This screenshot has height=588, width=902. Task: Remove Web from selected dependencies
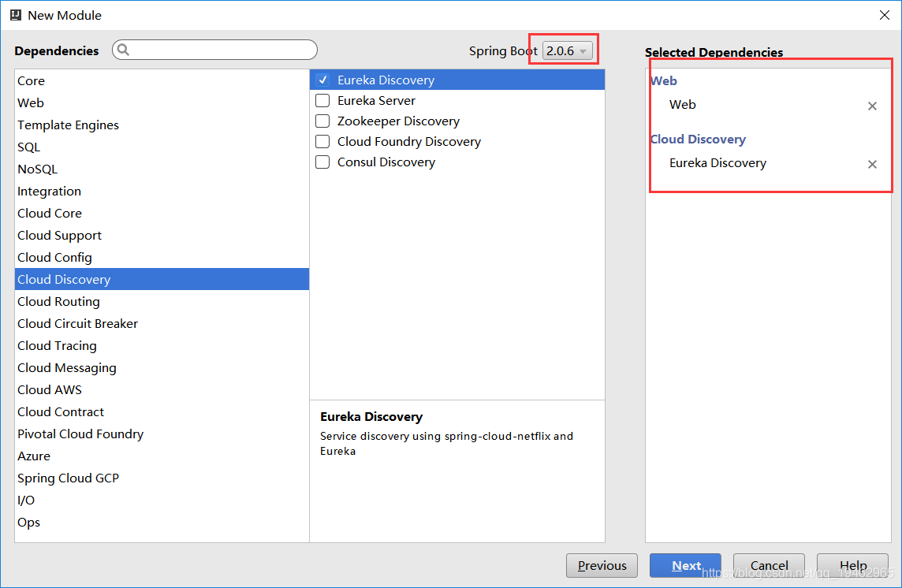(x=872, y=106)
